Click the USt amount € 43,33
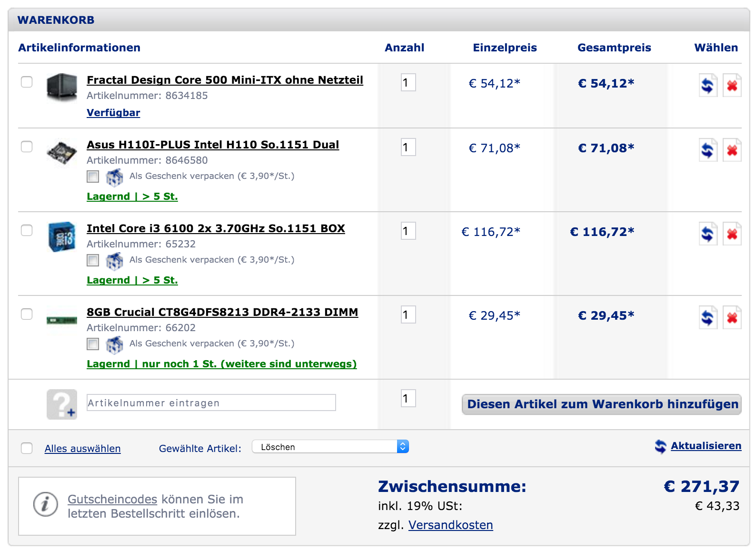Viewport: 756px width, 550px height. [x=717, y=506]
